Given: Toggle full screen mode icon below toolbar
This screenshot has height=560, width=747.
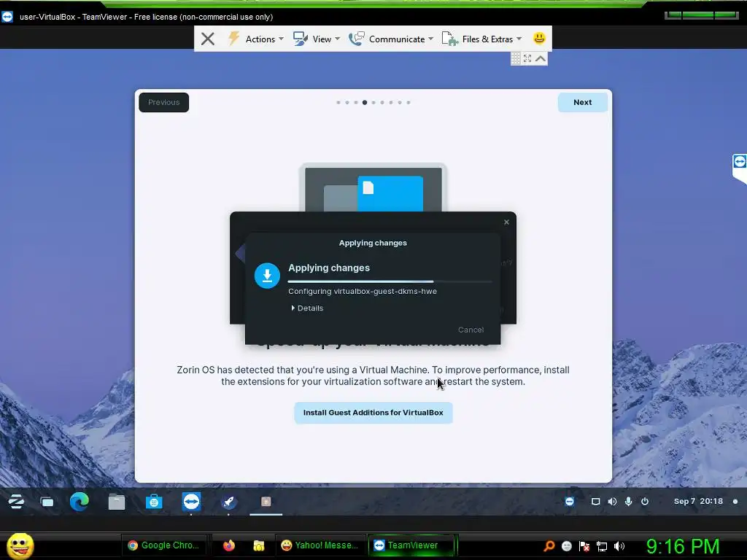Looking at the screenshot, I should click(x=527, y=58).
